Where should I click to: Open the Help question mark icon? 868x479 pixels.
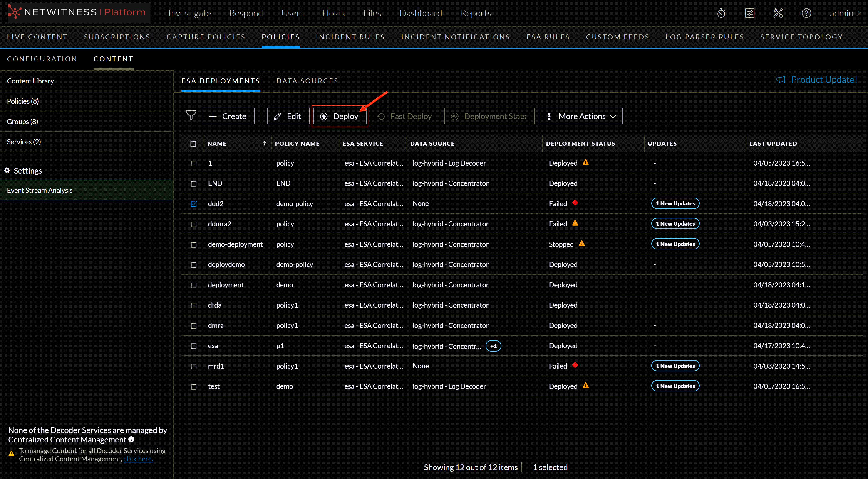click(806, 13)
